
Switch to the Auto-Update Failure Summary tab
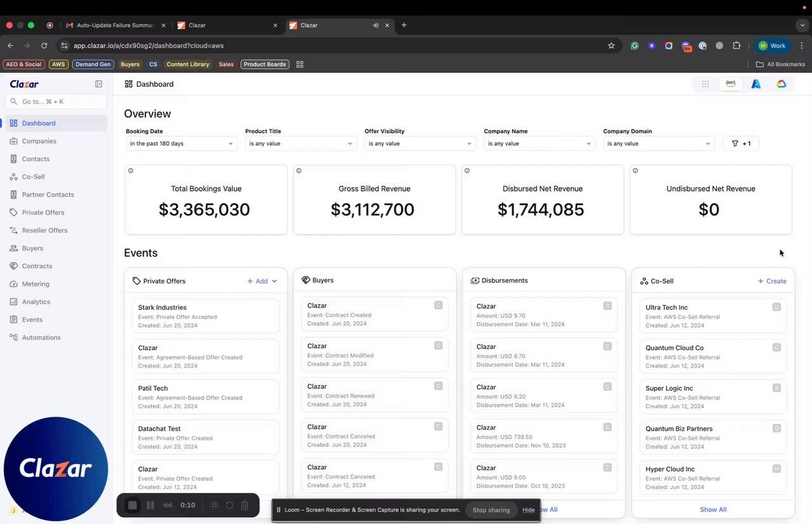click(x=115, y=25)
